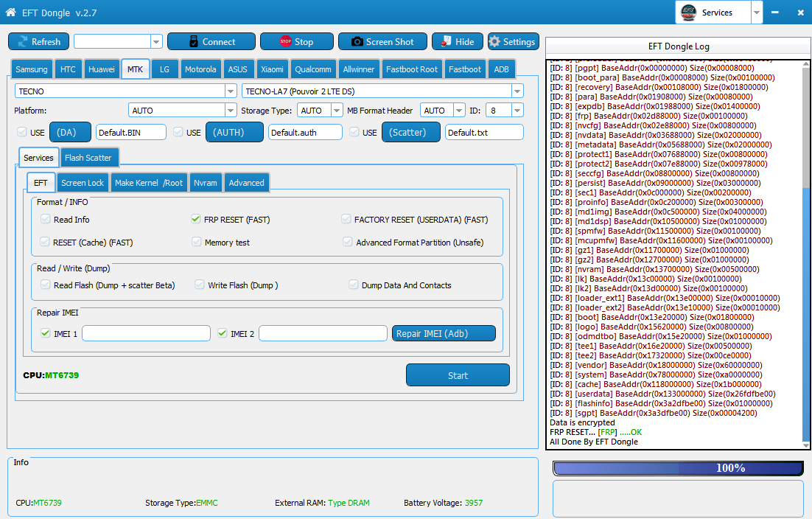The image size is (812, 519).
Task: Select the Xiaomi tab
Action: coord(272,69)
